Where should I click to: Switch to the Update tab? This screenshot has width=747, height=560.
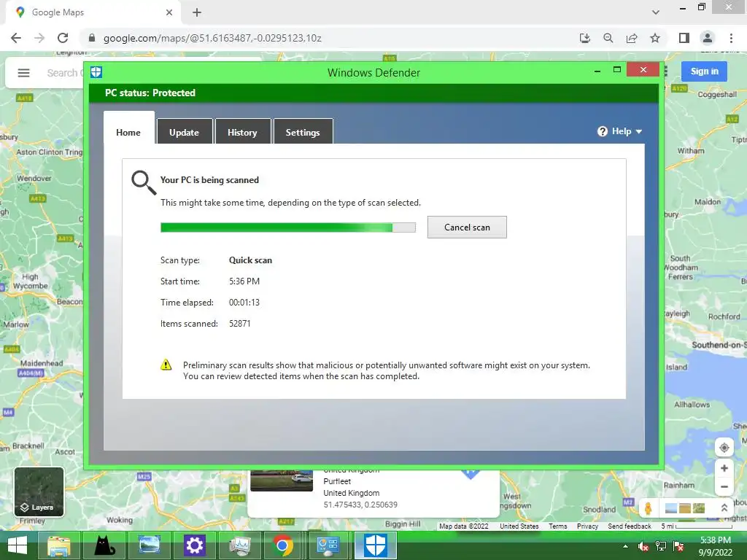(185, 131)
